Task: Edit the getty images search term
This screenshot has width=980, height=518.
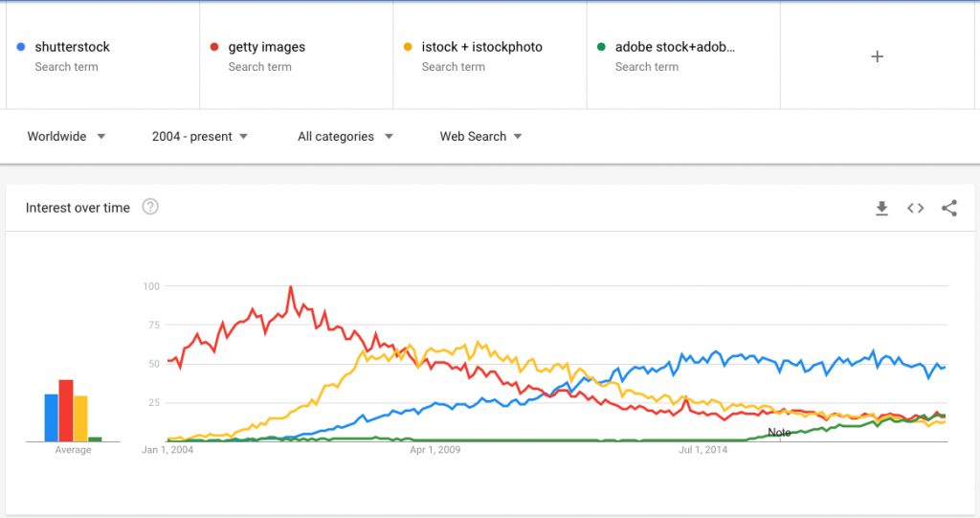Action: (267, 47)
